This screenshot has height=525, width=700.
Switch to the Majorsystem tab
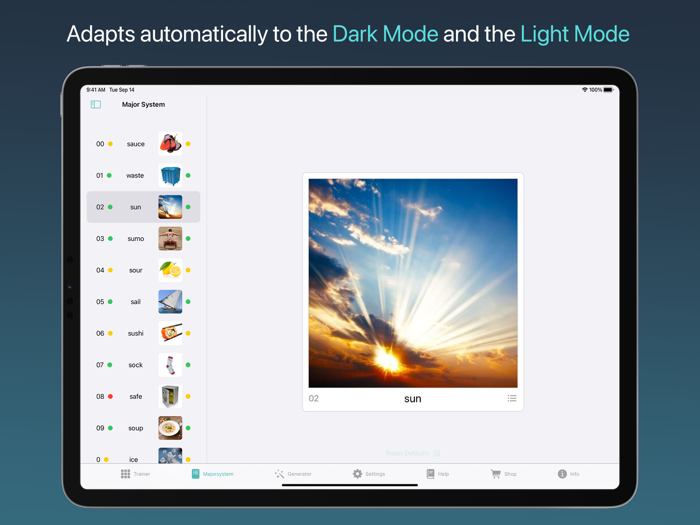coord(212,474)
